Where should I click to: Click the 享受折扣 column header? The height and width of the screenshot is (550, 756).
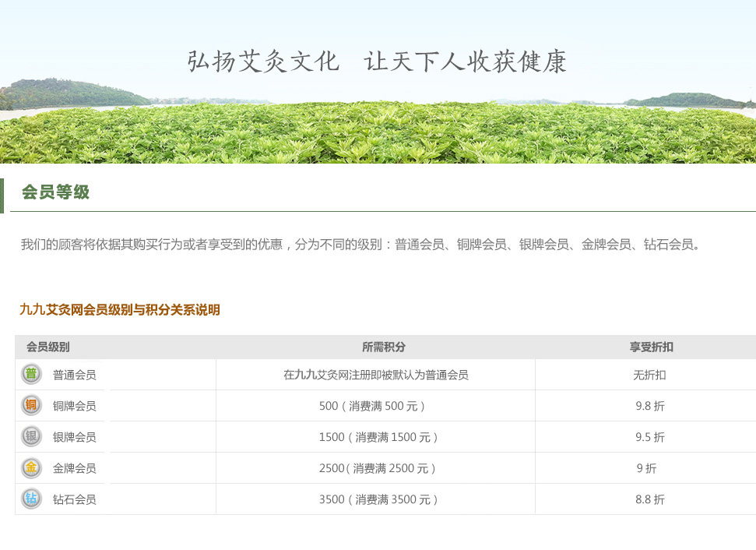pyautogui.click(x=651, y=347)
